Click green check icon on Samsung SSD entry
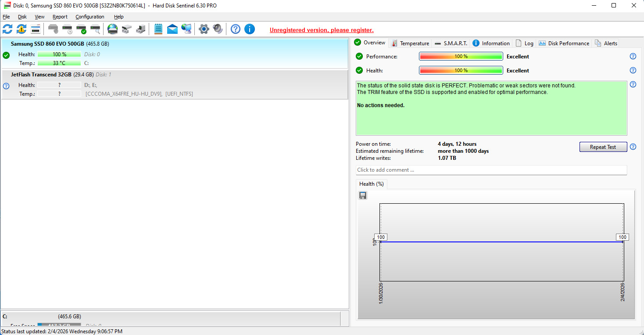 6,55
